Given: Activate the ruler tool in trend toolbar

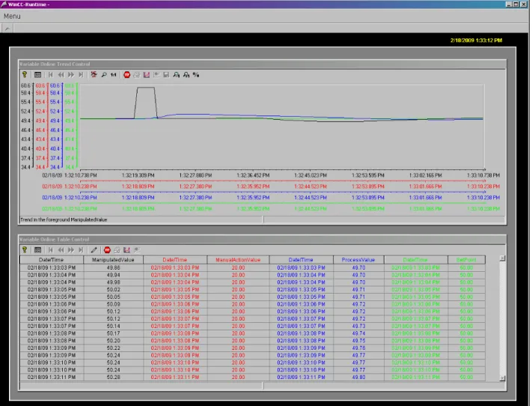Looking at the screenshot, I should tap(94, 75).
